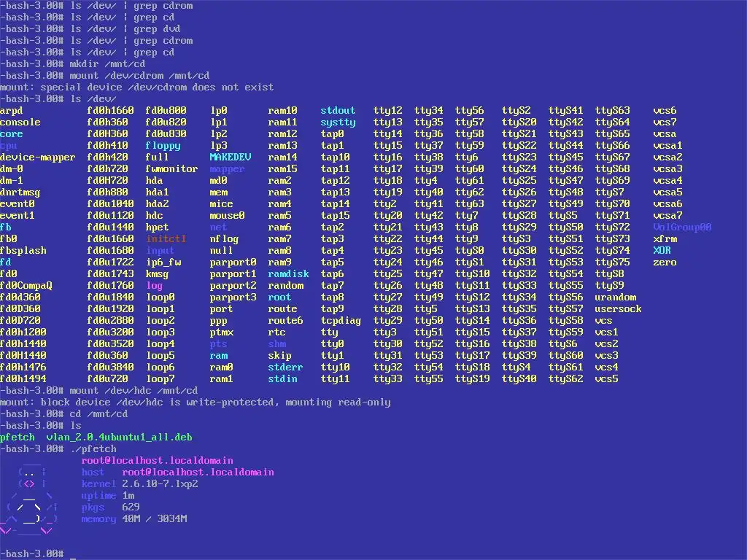Click the 'mice' device entry
Screen dimensions: 747x560
222,204
